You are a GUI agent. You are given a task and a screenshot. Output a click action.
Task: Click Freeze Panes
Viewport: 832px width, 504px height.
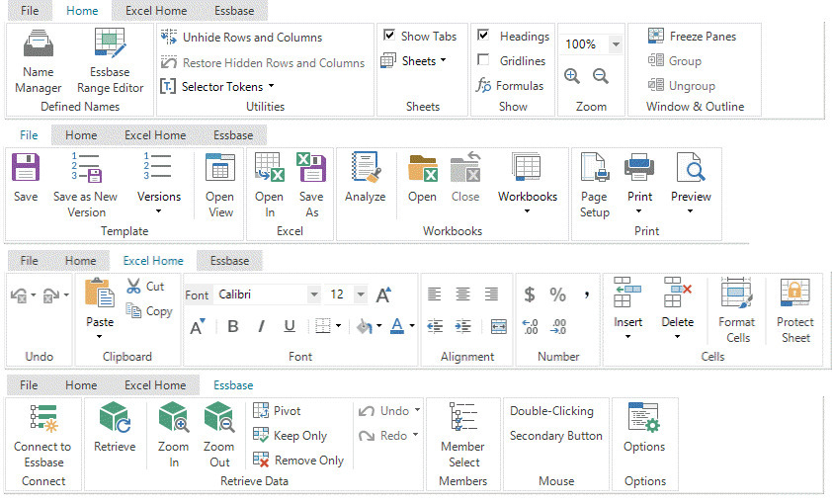692,37
